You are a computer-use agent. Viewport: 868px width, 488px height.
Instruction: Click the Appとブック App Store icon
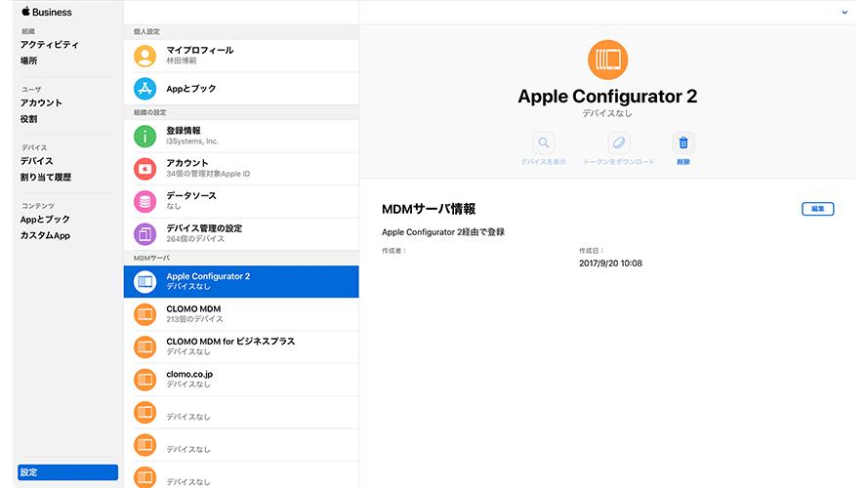pos(145,89)
